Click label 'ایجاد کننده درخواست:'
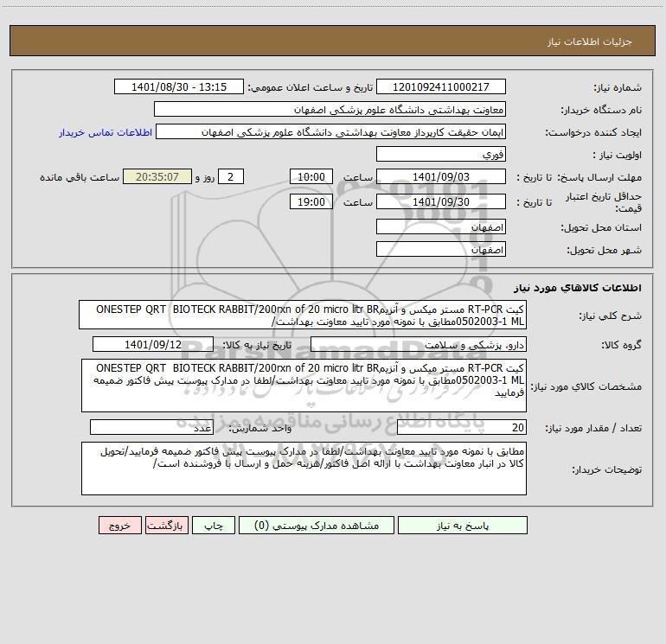Viewport: 666px width, 644px height. pyautogui.click(x=593, y=133)
